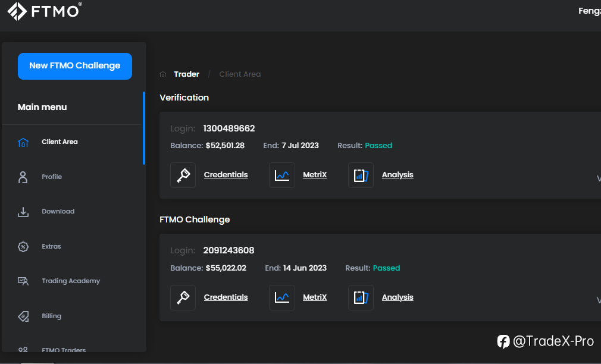Click Passed result for FTMO Challenge account
The height and width of the screenshot is (364, 601).
click(386, 268)
